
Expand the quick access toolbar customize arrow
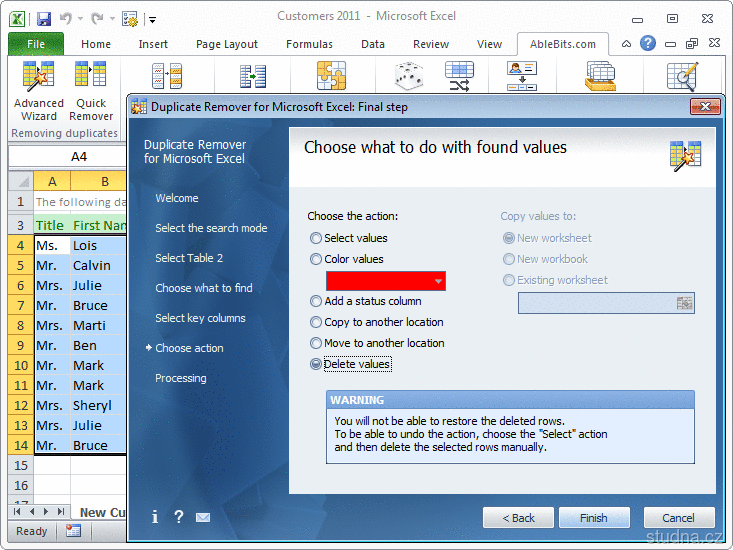pos(152,19)
